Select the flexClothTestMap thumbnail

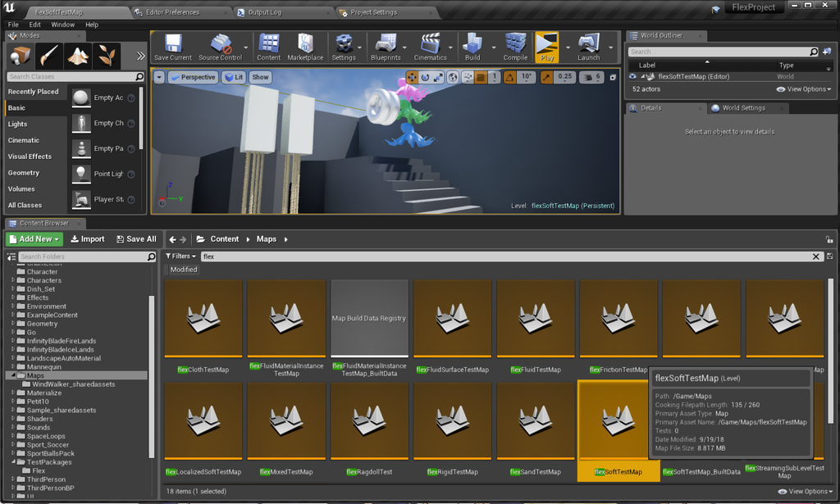203,318
